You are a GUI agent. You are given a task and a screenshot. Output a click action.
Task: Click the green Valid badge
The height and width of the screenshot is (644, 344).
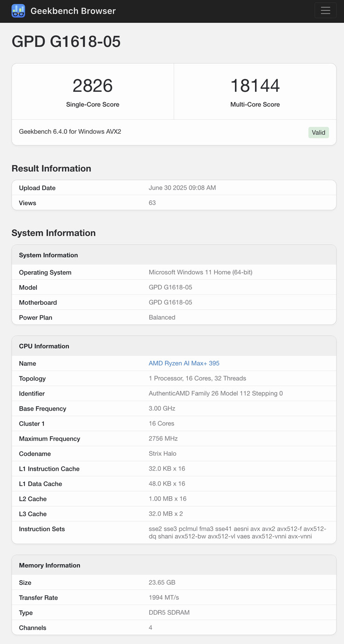click(319, 132)
